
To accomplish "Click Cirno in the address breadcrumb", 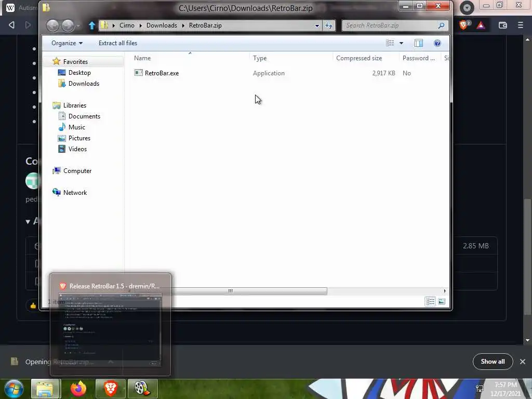I will (127, 25).
